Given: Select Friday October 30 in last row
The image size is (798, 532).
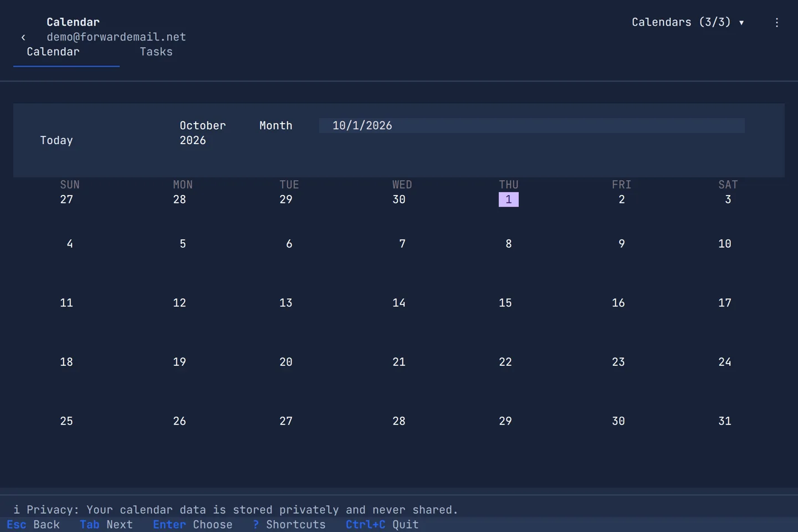Looking at the screenshot, I should pyautogui.click(x=618, y=421).
